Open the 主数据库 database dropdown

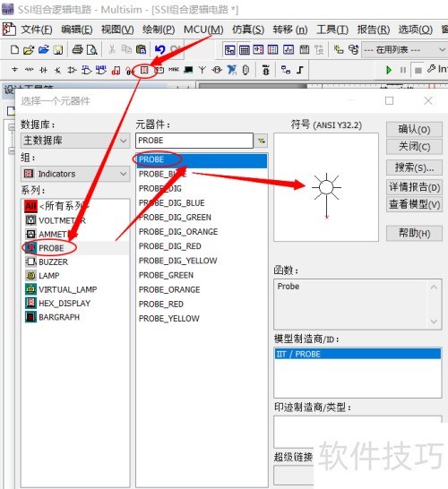pos(75,141)
